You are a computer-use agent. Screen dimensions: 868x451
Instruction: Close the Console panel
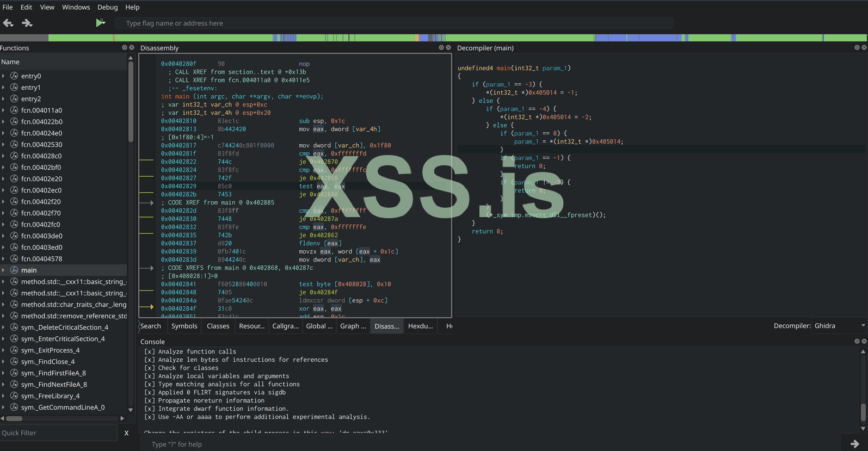(864, 342)
